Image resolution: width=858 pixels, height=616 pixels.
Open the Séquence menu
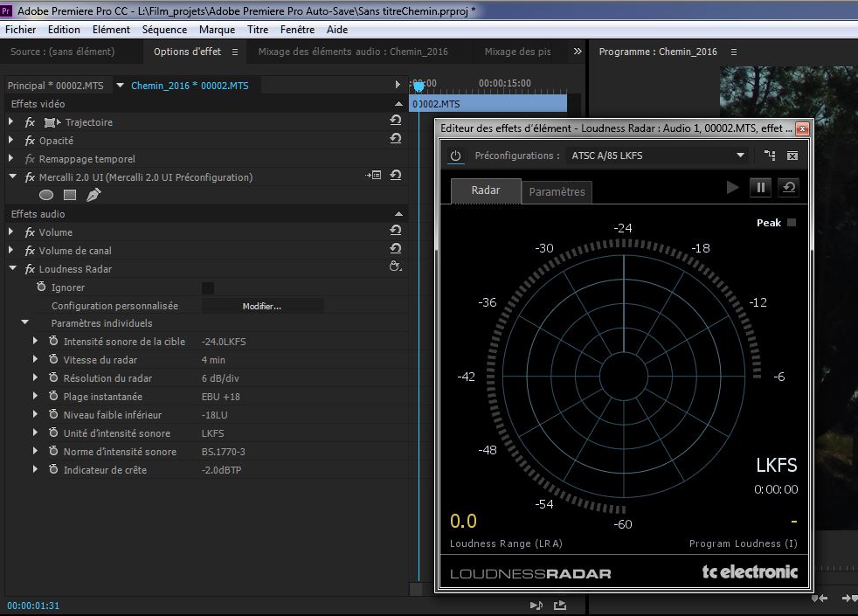click(x=165, y=30)
